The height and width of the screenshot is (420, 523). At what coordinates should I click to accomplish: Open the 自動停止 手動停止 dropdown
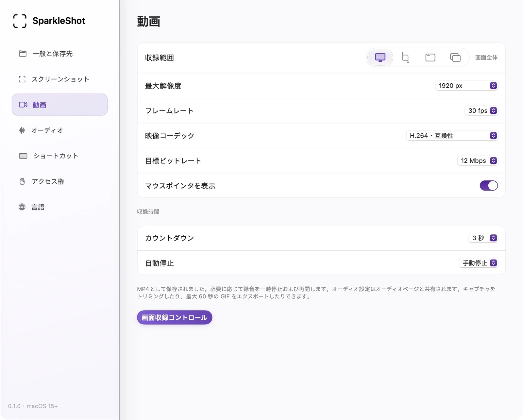click(479, 263)
